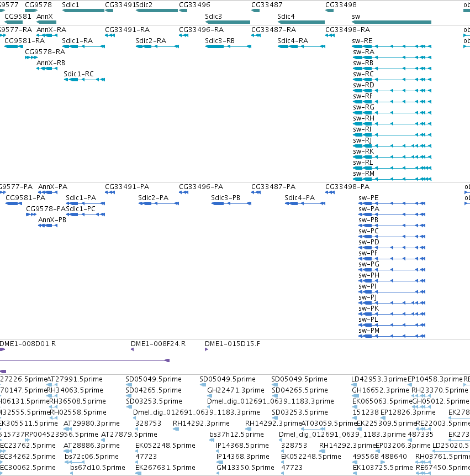Click the Sdic4-PA protein label

pos(299,197)
